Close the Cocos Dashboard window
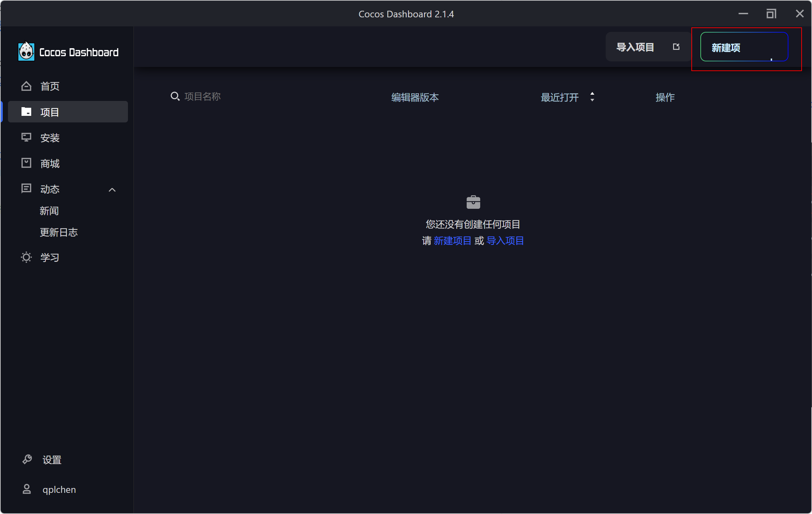 (x=800, y=14)
